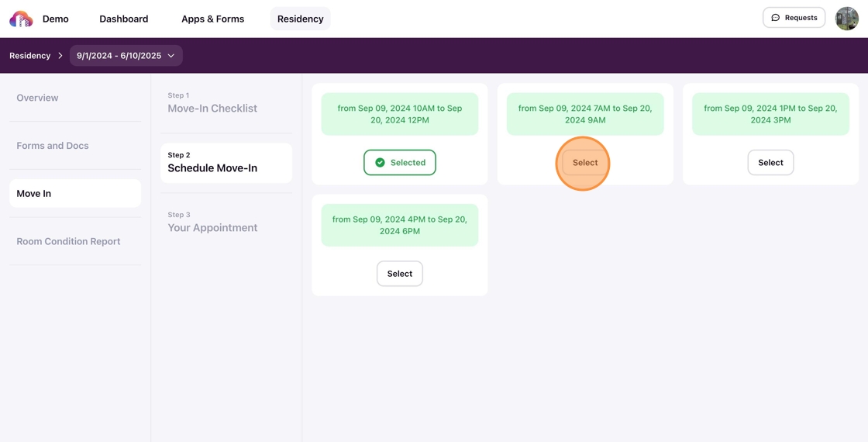Open Overview in the sidebar
Image resolution: width=868 pixels, height=442 pixels.
(x=37, y=98)
